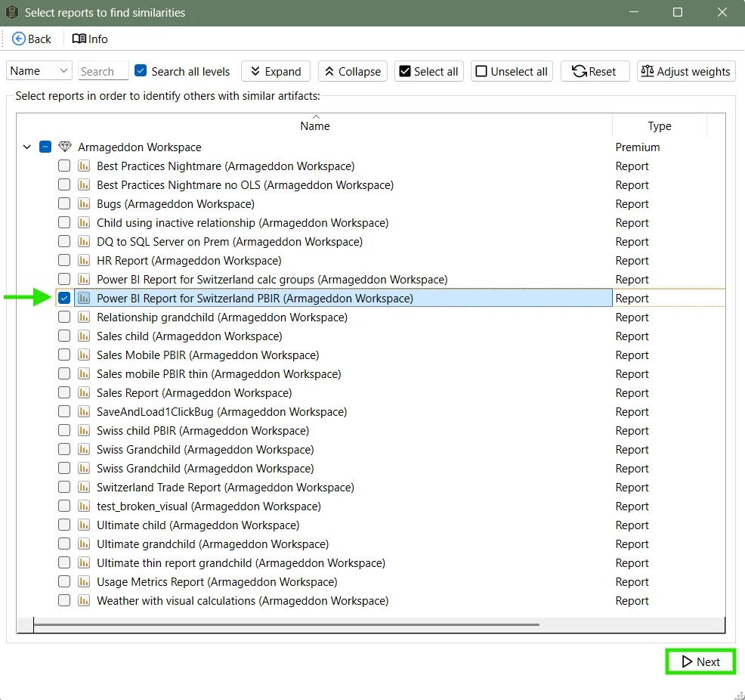Toggle the Search all levels checkbox
Image resolution: width=745 pixels, height=700 pixels.
click(x=141, y=71)
